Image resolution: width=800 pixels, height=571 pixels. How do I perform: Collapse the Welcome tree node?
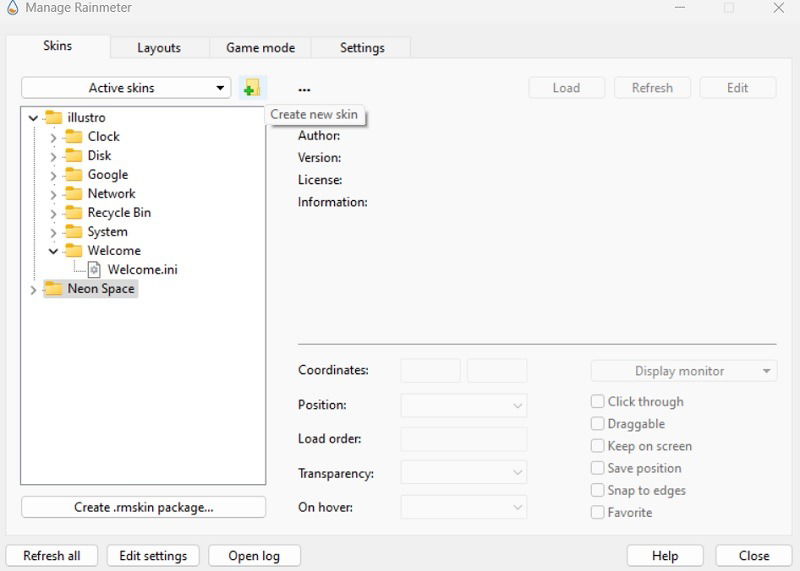(53, 251)
